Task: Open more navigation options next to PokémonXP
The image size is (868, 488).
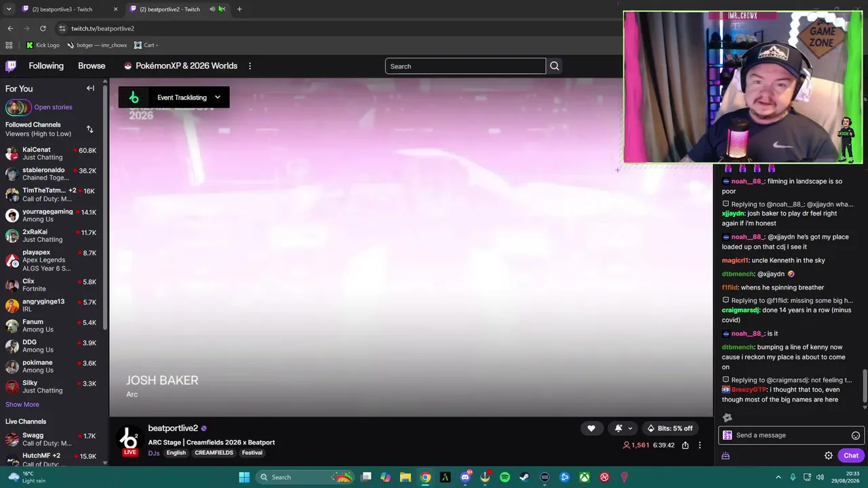Action: click(250, 66)
